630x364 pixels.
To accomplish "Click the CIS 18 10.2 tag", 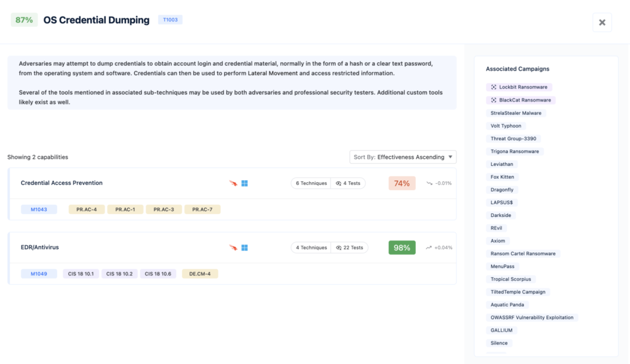I will click(119, 274).
